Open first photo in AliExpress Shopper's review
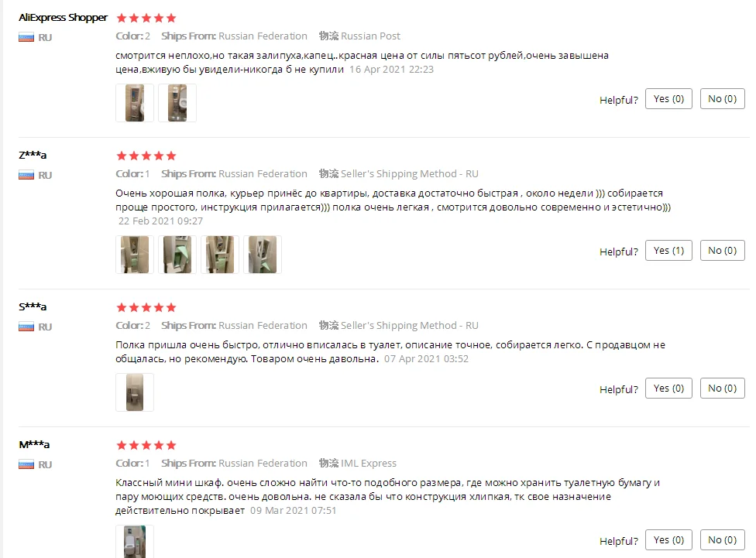This screenshot has width=756, height=558. click(135, 103)
